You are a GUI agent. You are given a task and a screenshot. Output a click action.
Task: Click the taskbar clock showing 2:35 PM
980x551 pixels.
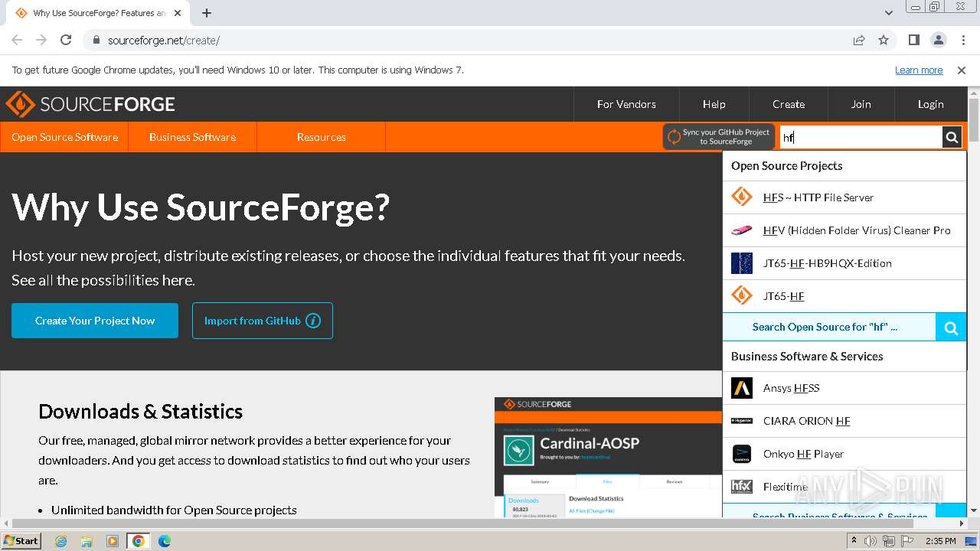click(x=940, y=541)
